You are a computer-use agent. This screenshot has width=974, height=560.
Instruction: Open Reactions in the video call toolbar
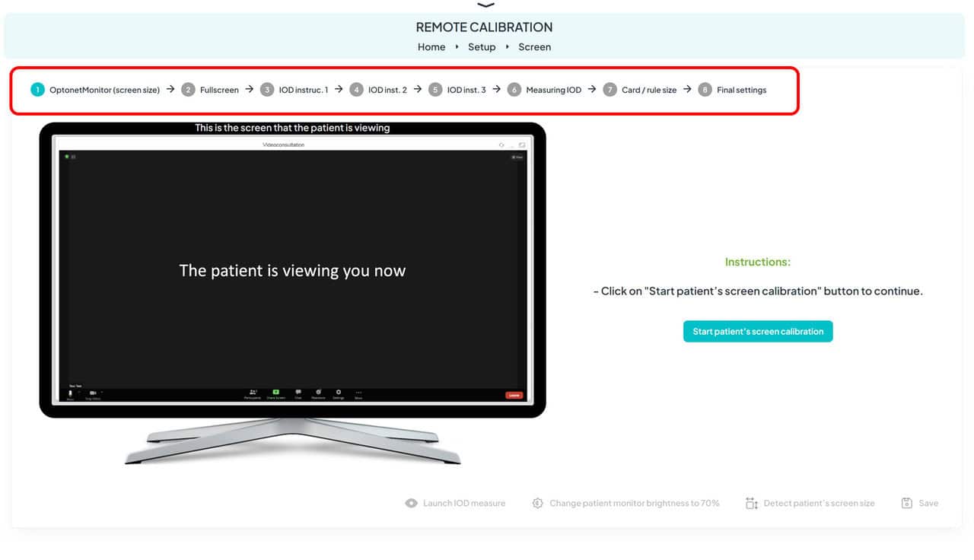point(317,393)
